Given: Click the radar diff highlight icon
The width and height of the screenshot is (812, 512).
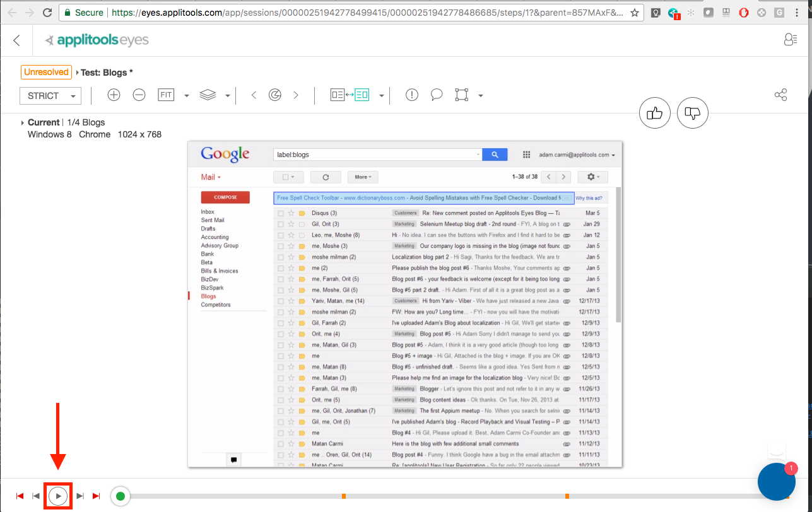Looking at the screenshot, I should (275, 95).
